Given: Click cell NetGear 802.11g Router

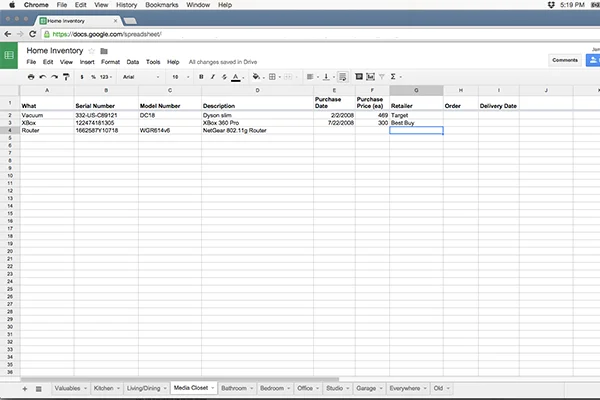Looking at the screenshot, I should [257, 131].
